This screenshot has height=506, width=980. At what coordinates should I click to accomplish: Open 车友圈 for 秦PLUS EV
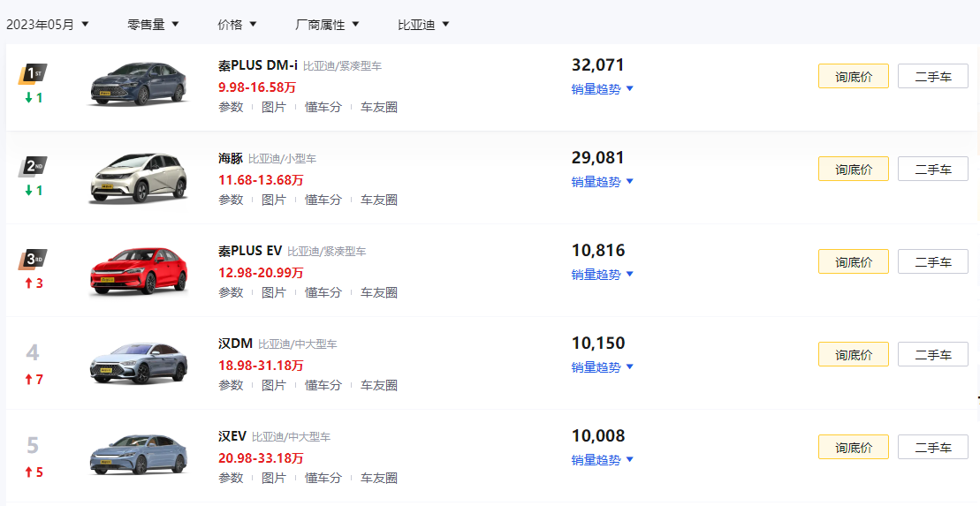point(379,291)
